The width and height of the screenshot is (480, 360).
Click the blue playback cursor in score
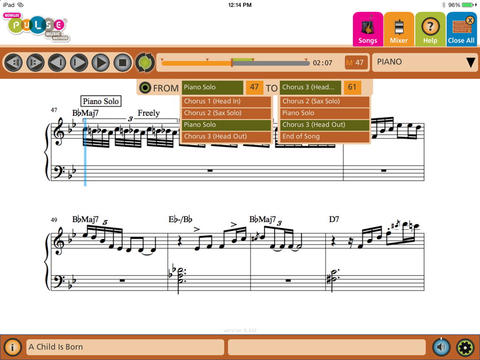(x=85, y=152)
